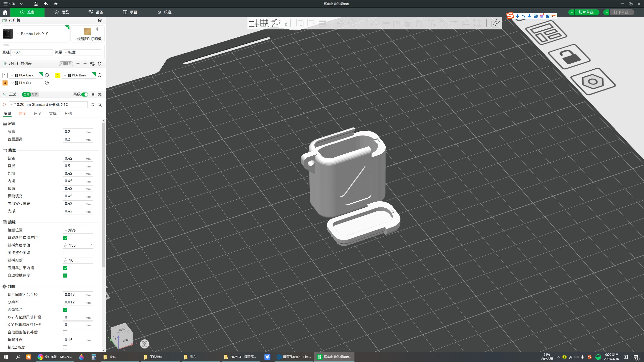Viewport: 644px width, 362px height.
Task: Toggle 圆弧拟合 checkbox
Action: click(65, 310)
